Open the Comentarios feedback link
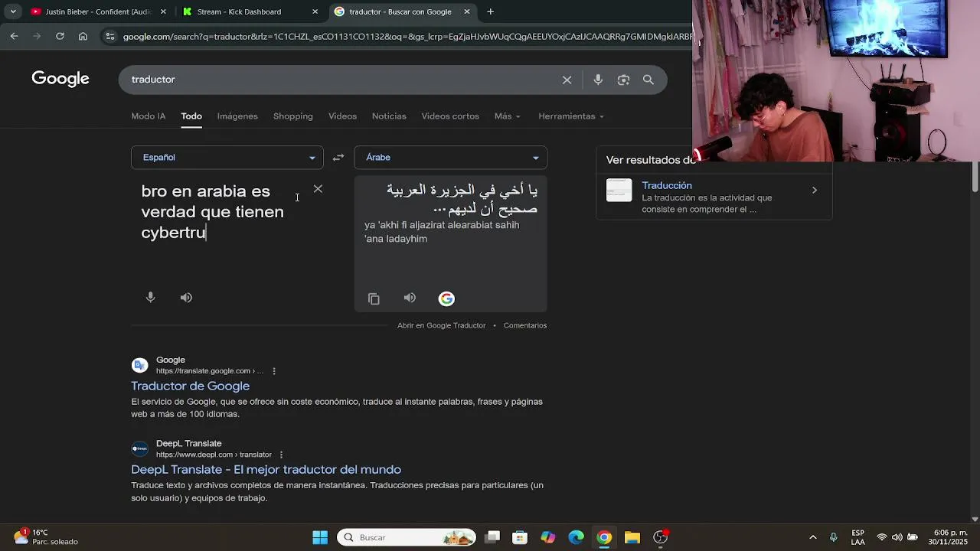The height and width of the screenshot is (551, 980). (525, 325)
